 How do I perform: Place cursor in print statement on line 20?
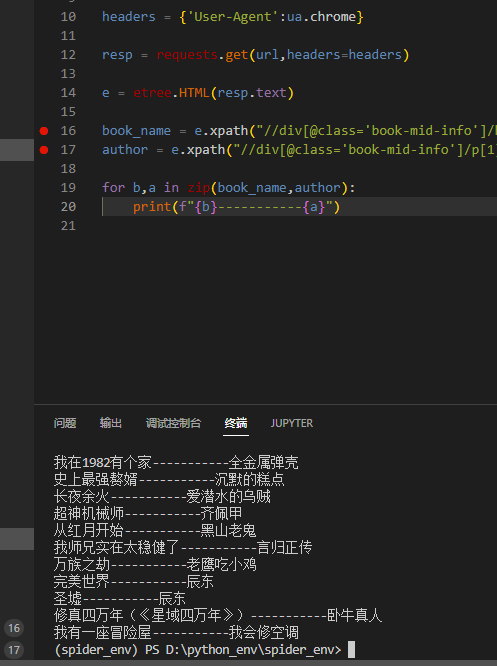point(236,207)
